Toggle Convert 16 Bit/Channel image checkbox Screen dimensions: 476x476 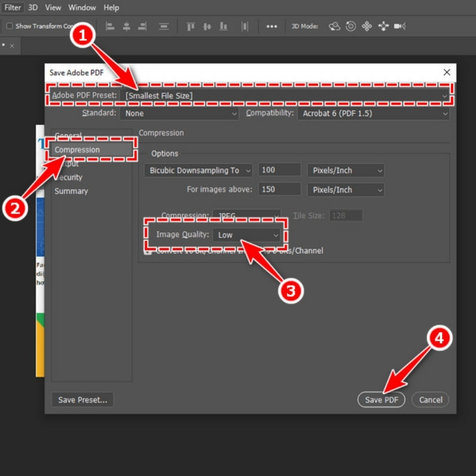point(148,251)
